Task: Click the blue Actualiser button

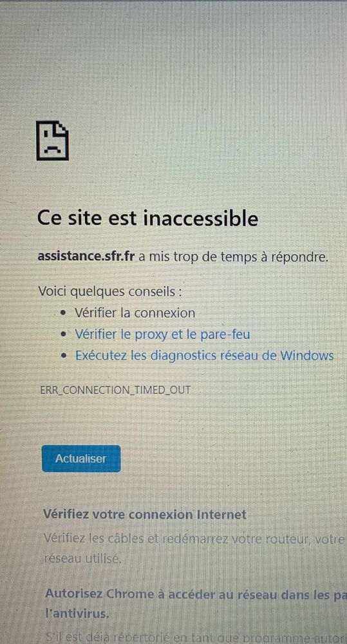Action: pyautogui.click(x=81, y=459)
